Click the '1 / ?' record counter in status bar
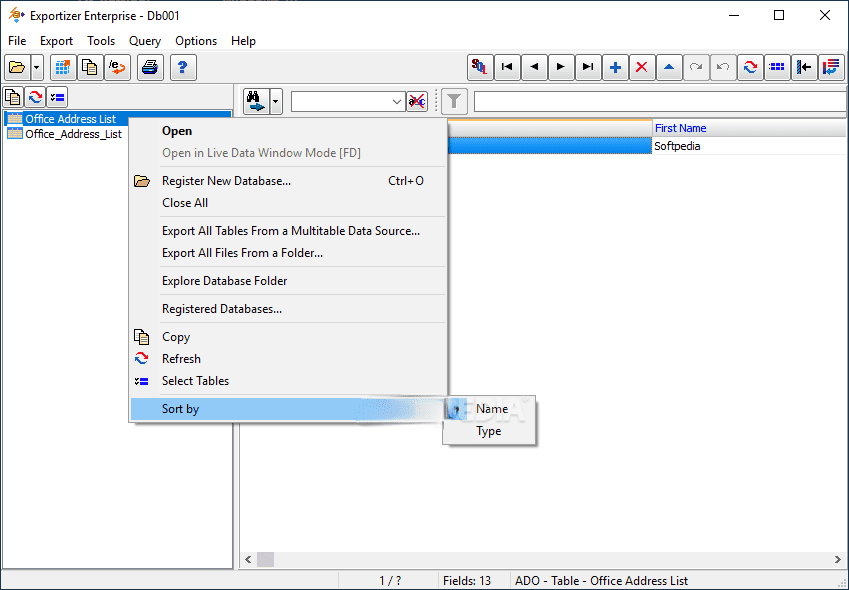Viewport: 849px width, 590px height. click(390, 581)
